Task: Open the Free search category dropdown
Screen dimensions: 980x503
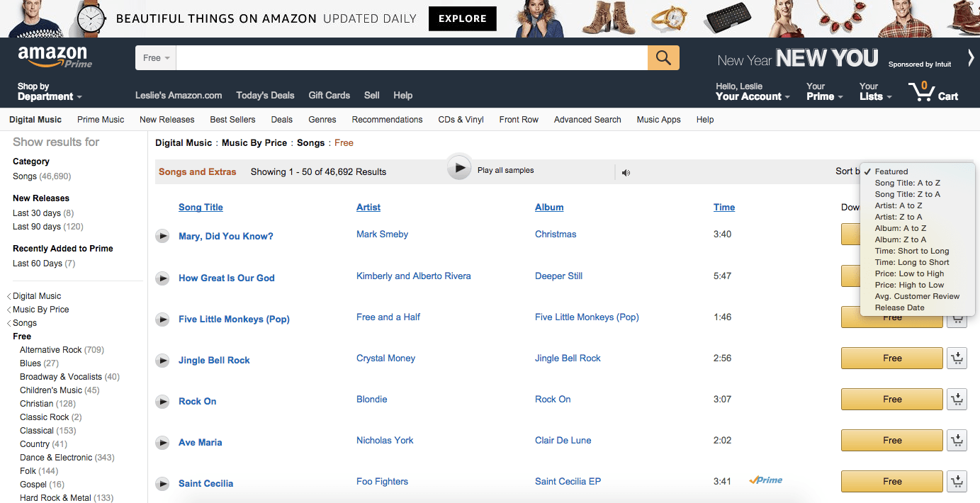Action: [x=156, y=58]
